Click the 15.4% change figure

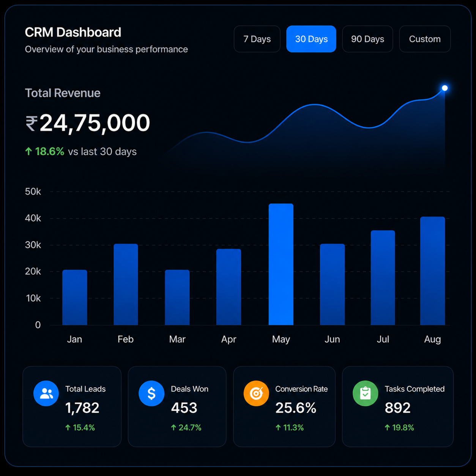(x=84, y=427)
